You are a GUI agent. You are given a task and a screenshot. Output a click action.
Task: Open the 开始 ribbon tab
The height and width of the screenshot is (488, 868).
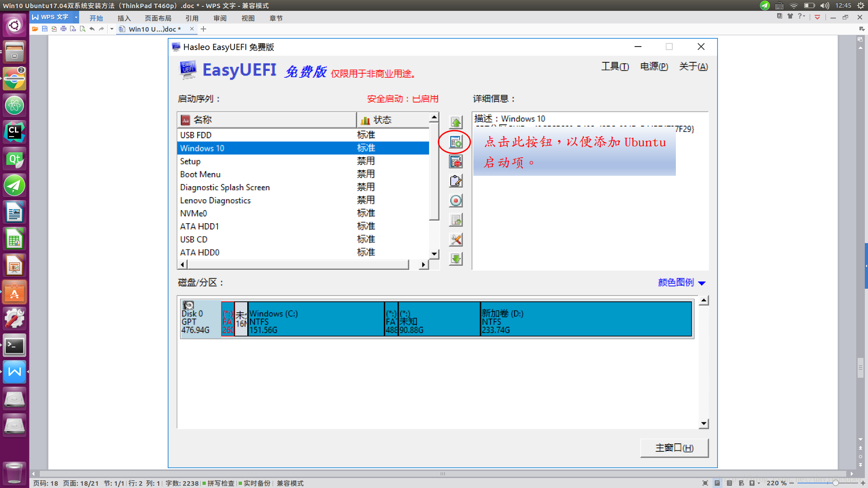click(x=96, y=18)
